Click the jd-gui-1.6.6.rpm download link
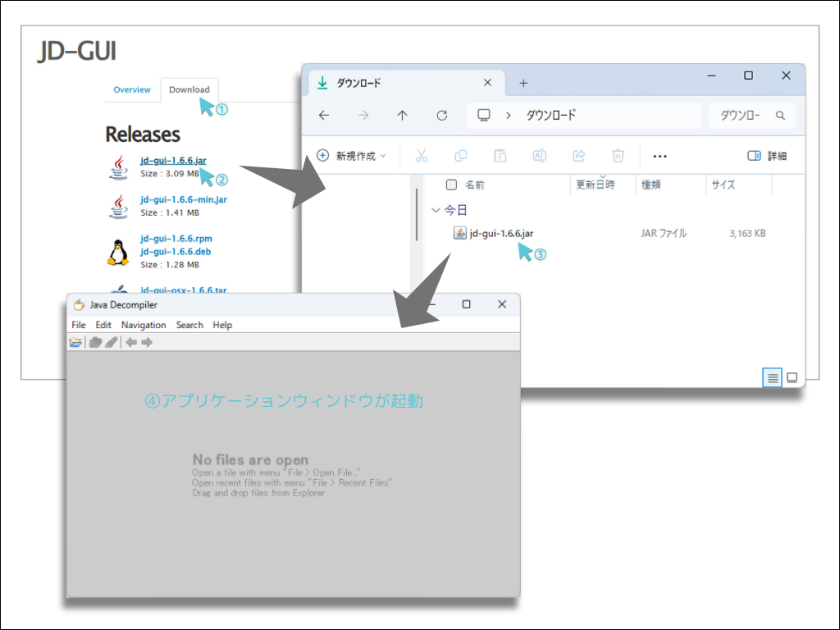Screen dimensions: 840x630 point(176,239)
